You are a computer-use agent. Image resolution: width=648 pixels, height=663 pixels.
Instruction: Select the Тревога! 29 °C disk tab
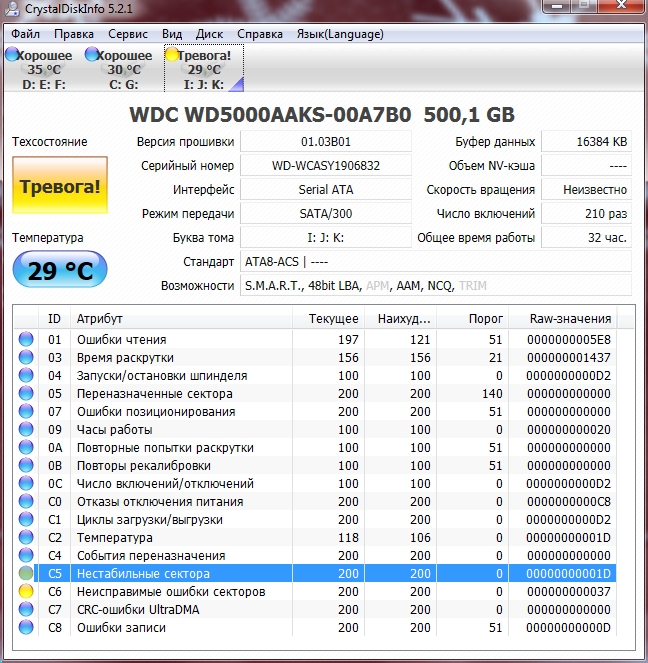203,69
